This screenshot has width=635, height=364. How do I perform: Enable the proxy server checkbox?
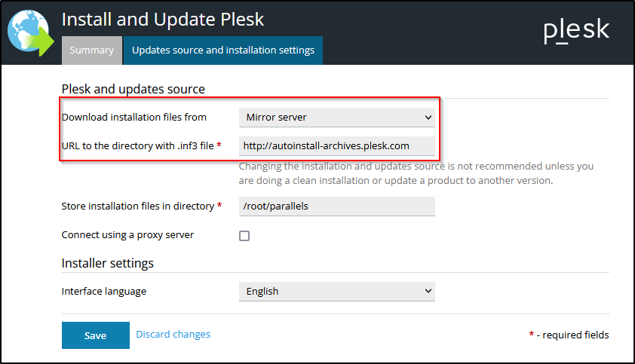pyautogui.click(x=244, y=236)
